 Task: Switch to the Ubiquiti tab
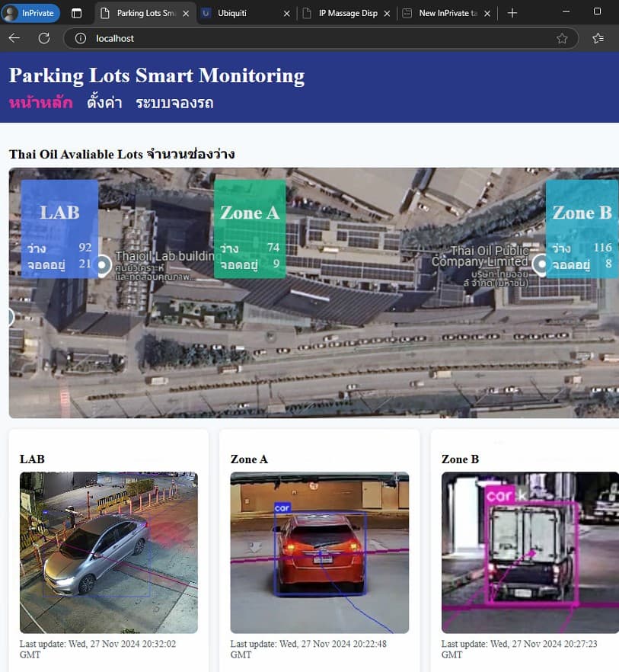tap(247, 13)
